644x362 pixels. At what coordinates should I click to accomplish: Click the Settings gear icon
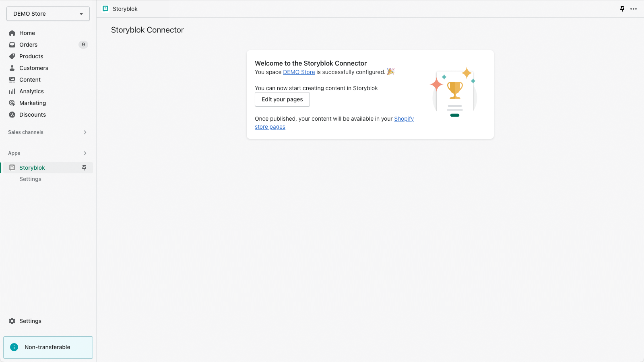12,321
